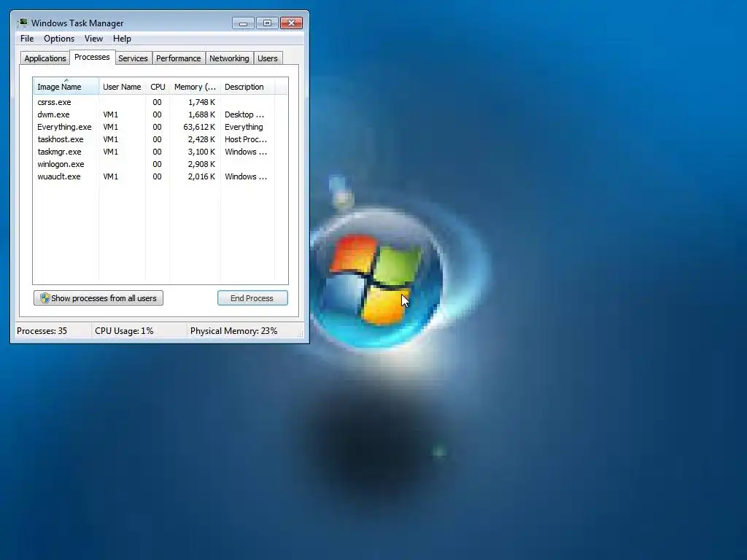This screenshot has width=747, height=560.
Task: Click the shield icon on Show processes button
Action: pos(44,298)
